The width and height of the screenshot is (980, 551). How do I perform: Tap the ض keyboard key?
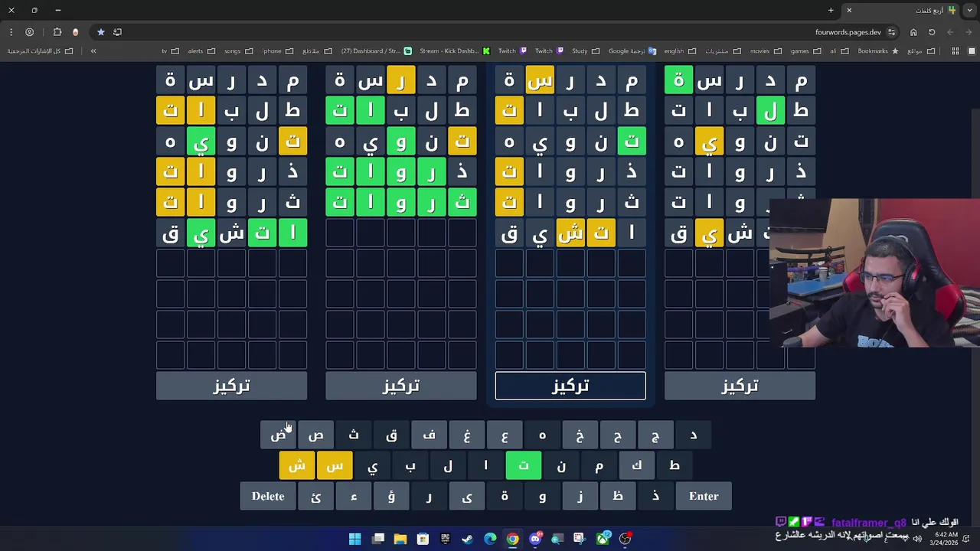pos(279,435)
